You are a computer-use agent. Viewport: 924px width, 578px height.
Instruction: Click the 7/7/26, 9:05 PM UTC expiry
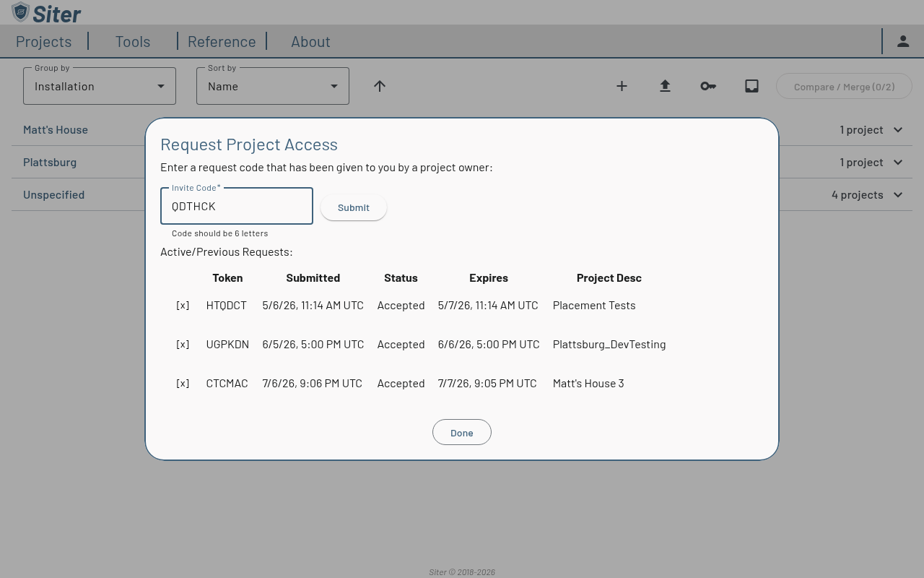tap(487, 383)
